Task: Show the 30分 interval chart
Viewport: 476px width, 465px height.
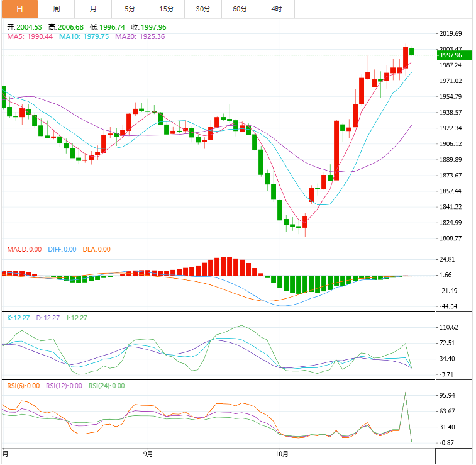Action: (x=203, y=9)
